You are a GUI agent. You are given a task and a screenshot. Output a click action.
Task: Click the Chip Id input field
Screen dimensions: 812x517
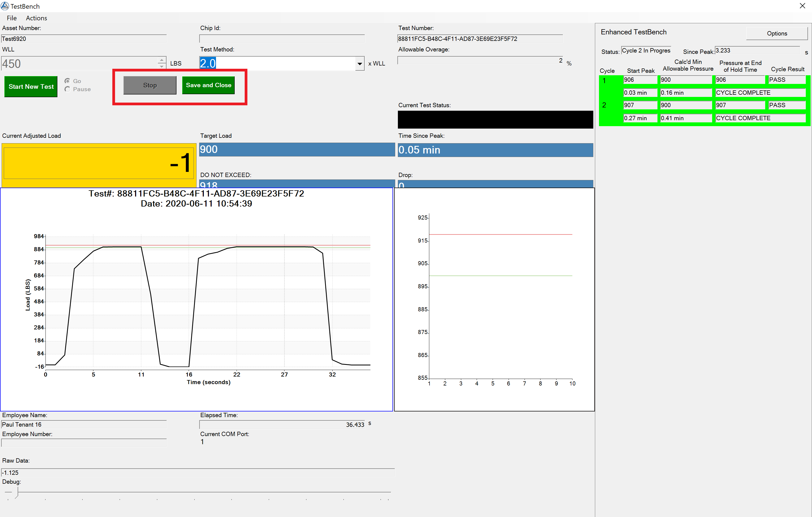[x=282, y=39]
